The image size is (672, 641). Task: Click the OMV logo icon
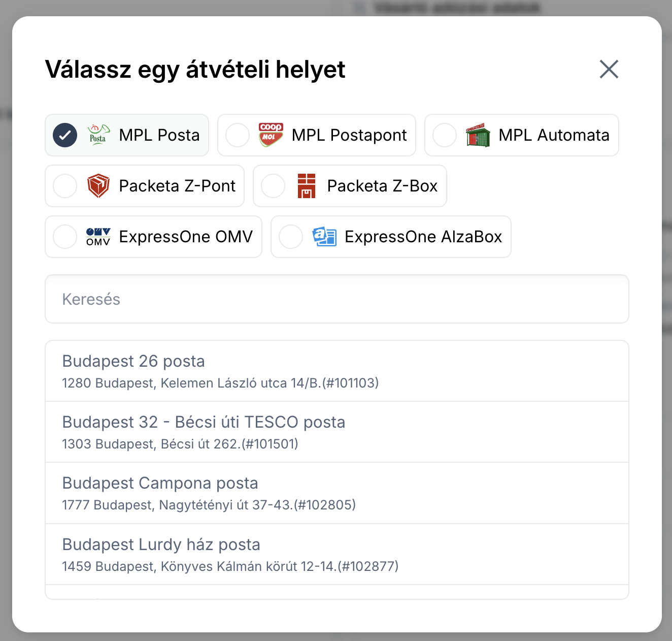(x=98, y=237)
